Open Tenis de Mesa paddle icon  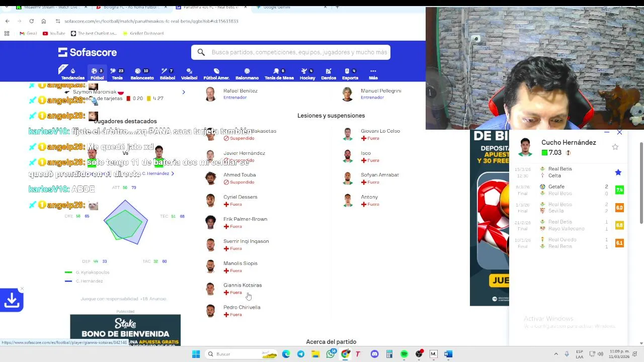point(276,71)
